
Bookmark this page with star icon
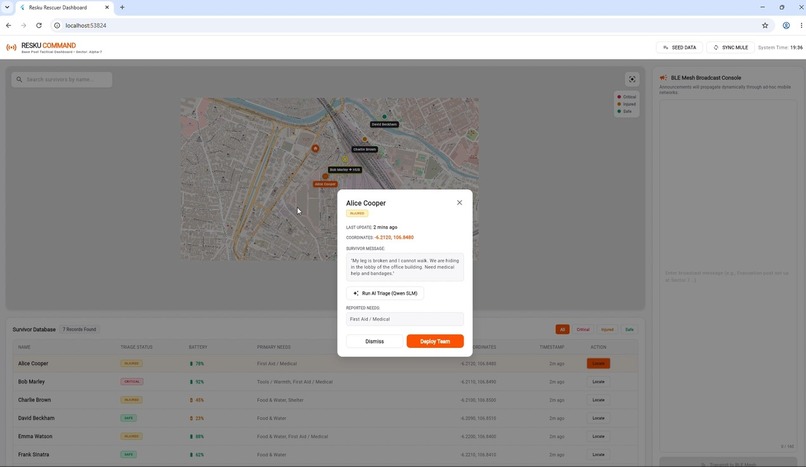(765, 25)
